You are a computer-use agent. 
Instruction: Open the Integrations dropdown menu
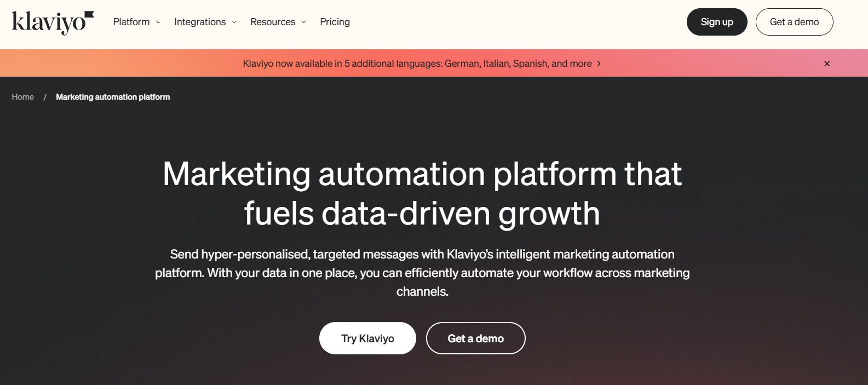(205, 22)
